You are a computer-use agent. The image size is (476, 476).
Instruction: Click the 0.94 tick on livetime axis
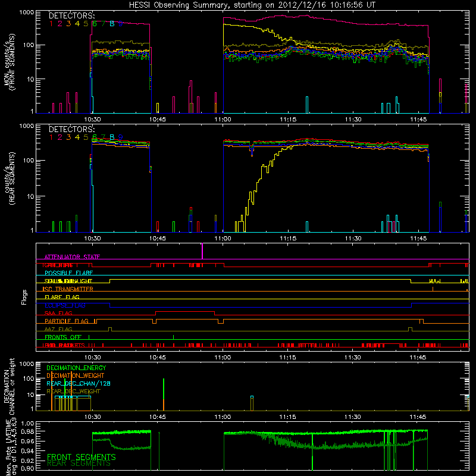tap(27, 451)
